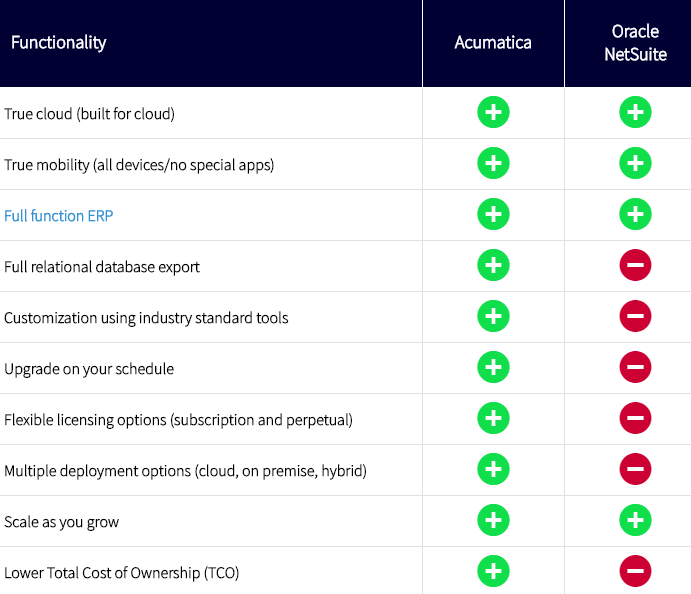Click Acumatica's plus for Customization using industry standard tools
The image size is (691, 594).
point(493,316)
